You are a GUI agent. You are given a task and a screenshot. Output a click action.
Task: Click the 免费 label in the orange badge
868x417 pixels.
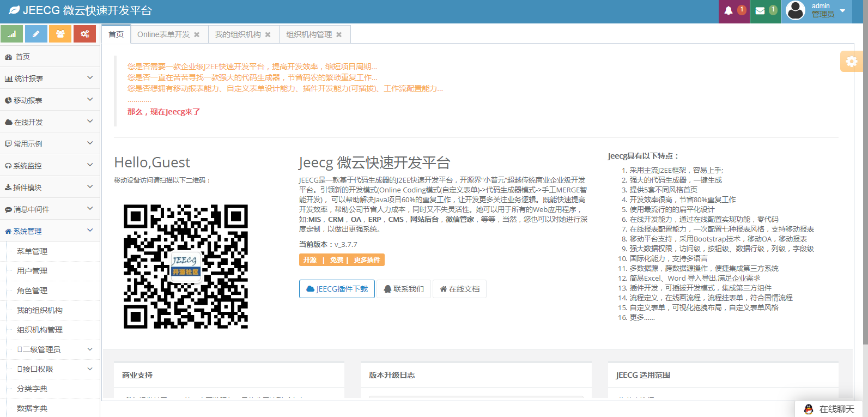pos(337,260)
